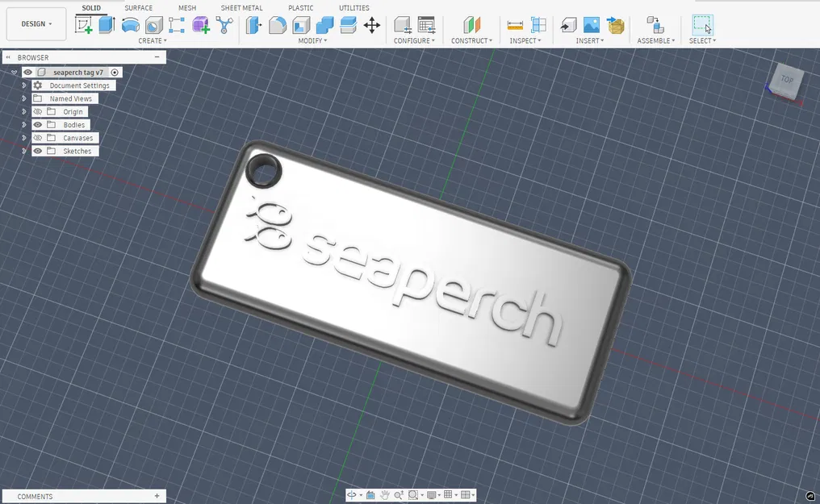Viewport: 820px width, 504px height.
Task: Switch to the MESH tab
Action: 187,7
